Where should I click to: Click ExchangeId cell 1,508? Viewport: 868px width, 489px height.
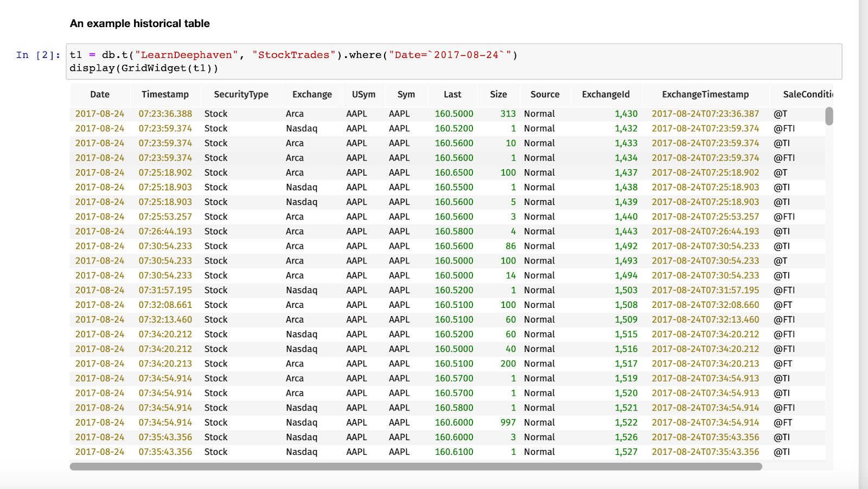point(626,305)
